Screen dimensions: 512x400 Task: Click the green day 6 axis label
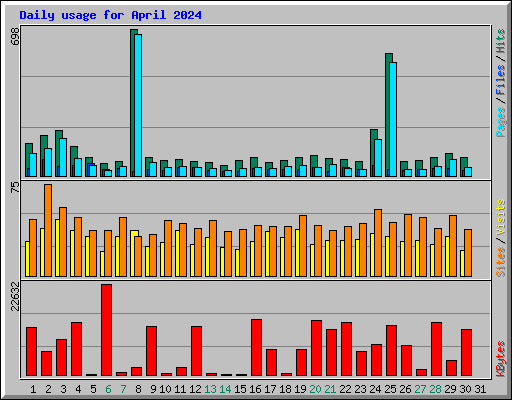coord(108,389)
